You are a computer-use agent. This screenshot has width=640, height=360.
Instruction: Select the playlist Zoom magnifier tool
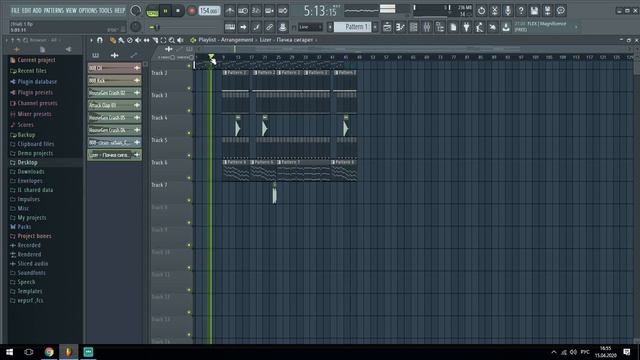pyautogui.click(x=172, y=40)
